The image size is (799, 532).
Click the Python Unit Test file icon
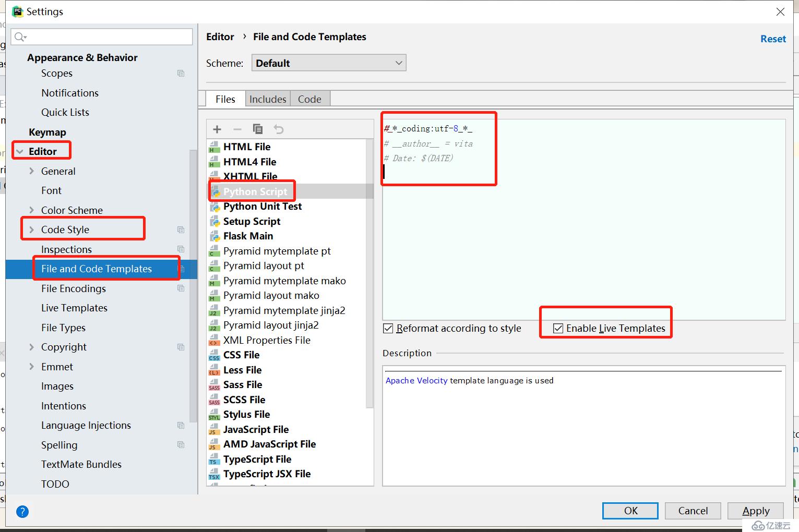pos(214,207)
